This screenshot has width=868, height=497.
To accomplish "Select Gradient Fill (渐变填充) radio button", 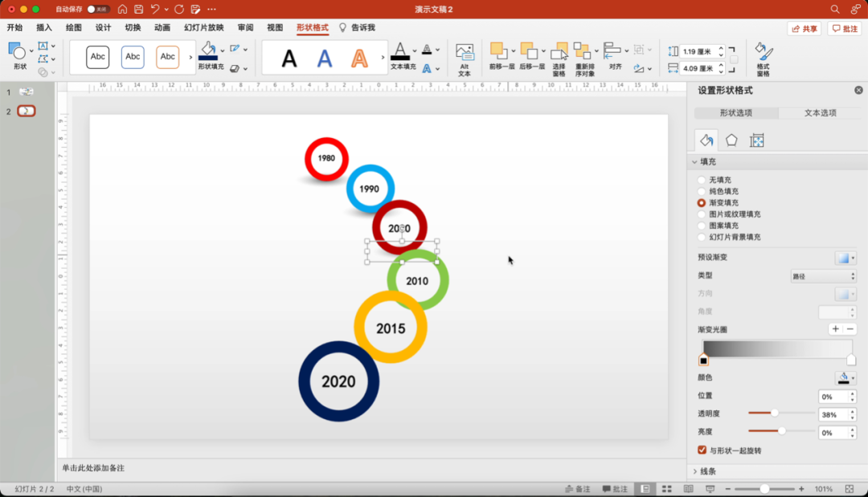I will coord(702,203).
